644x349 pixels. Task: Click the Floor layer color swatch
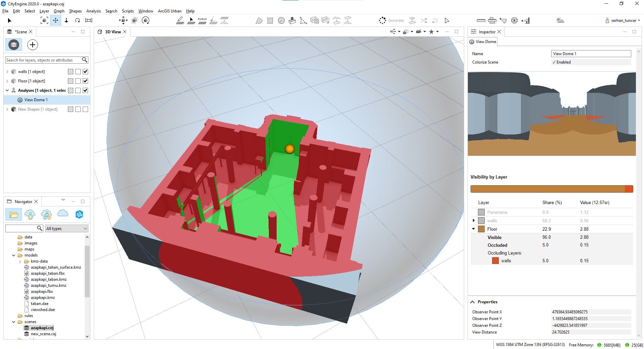tap(481, 229)
